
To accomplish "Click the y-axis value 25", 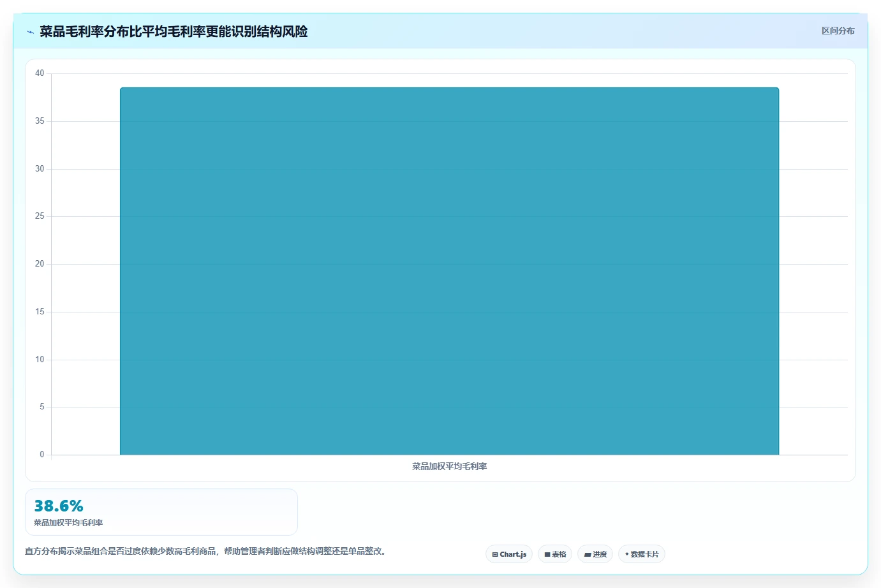I will click(40, 216).
